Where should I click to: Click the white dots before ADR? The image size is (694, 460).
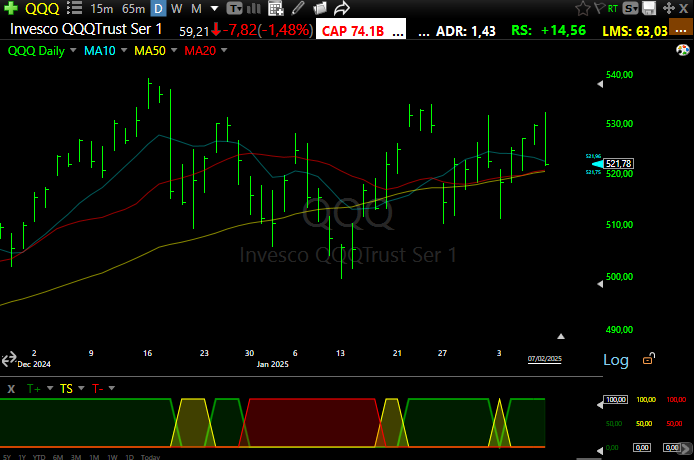point(424,34)
